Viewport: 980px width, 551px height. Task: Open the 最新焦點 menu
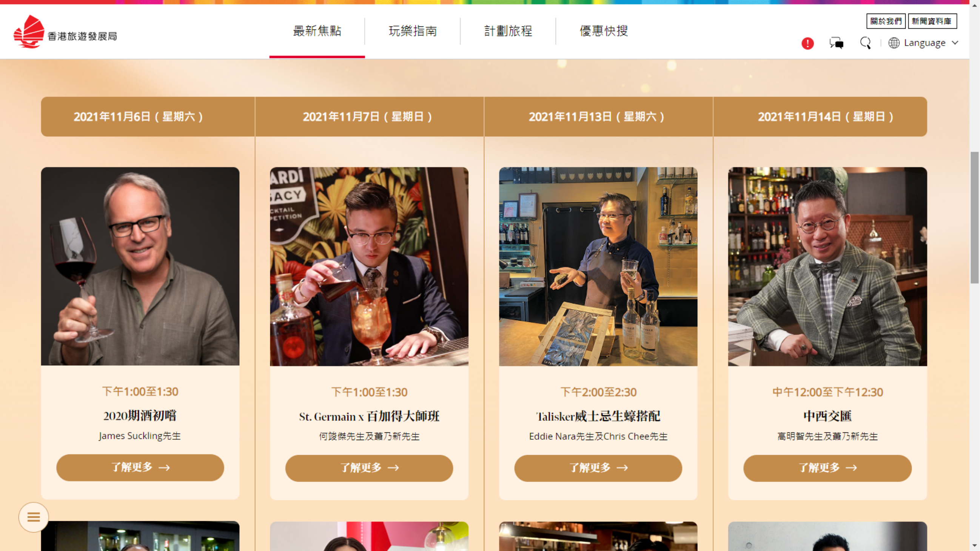[317, 31]
